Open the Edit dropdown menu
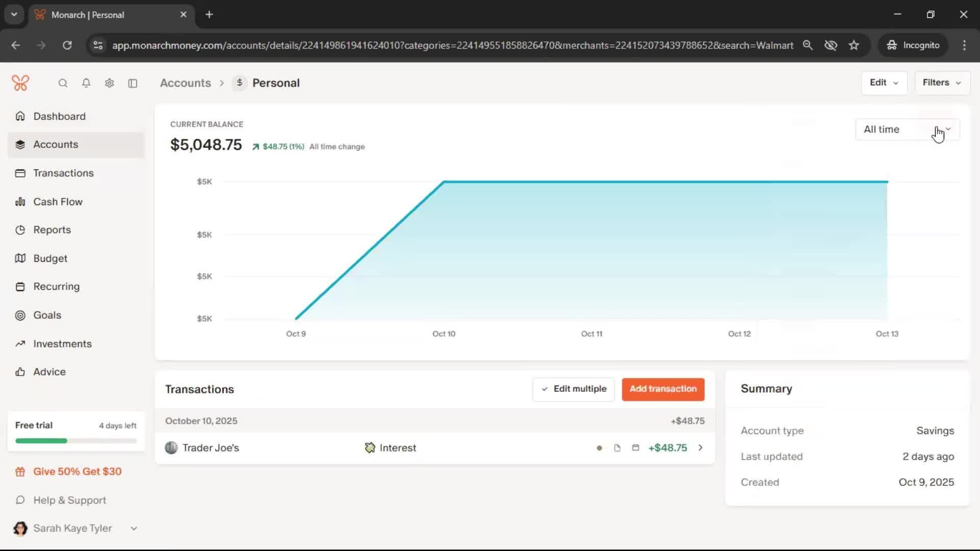The height and width of the screenshot is (551, 980). [x=884, y=83]
